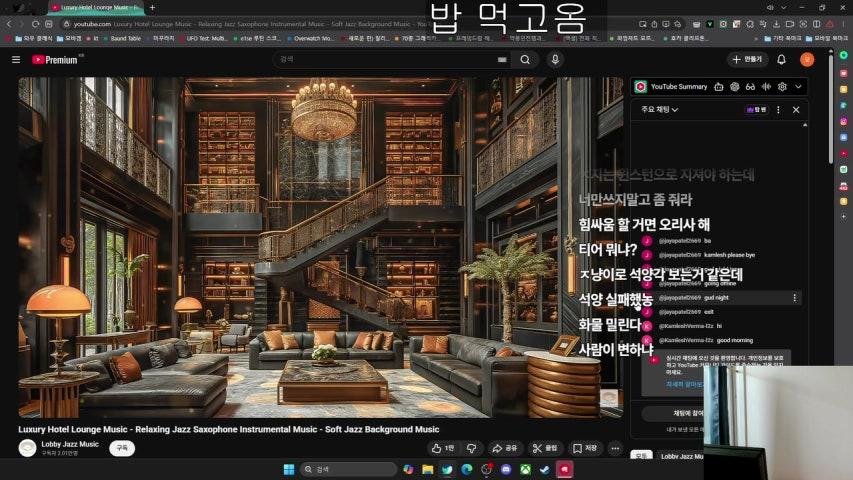
Task: Open the 만들기 create button
Action: pos(747,59)
